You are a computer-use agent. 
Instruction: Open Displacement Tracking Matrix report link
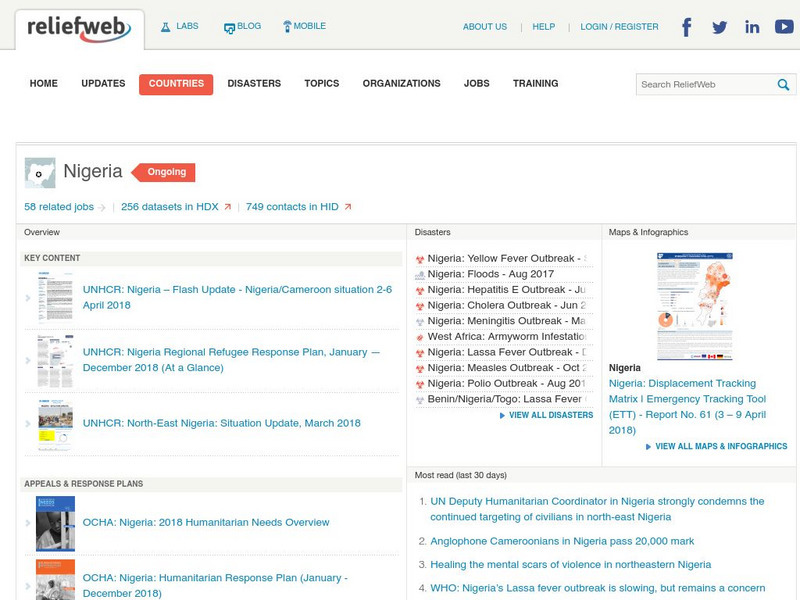(687, 407)
